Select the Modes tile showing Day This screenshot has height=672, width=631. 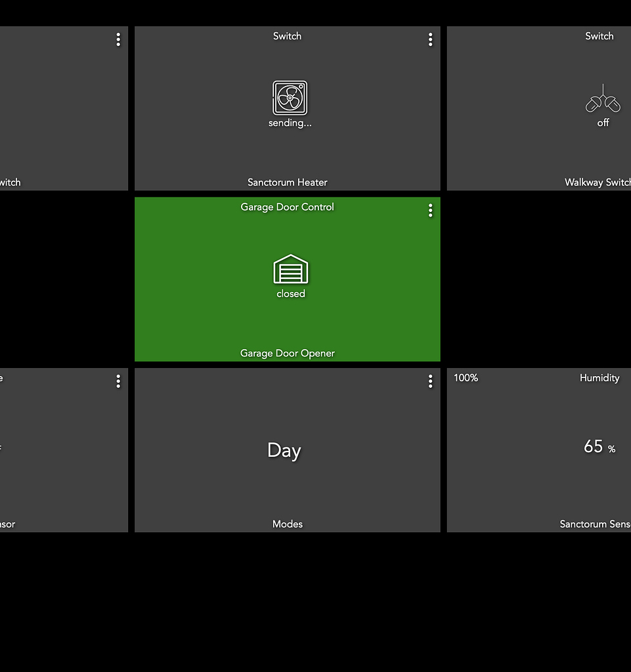(x=284, y=450)
